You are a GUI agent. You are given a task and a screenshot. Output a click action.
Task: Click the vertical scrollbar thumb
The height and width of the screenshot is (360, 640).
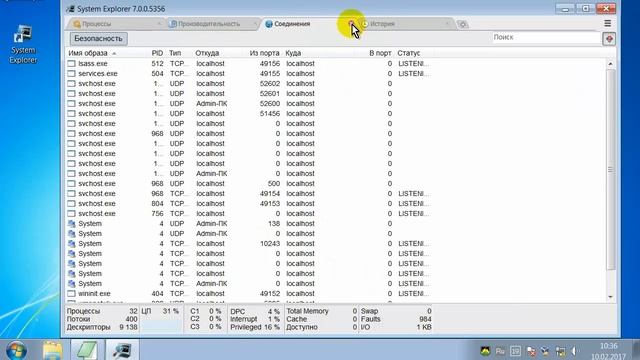point(610,169)
